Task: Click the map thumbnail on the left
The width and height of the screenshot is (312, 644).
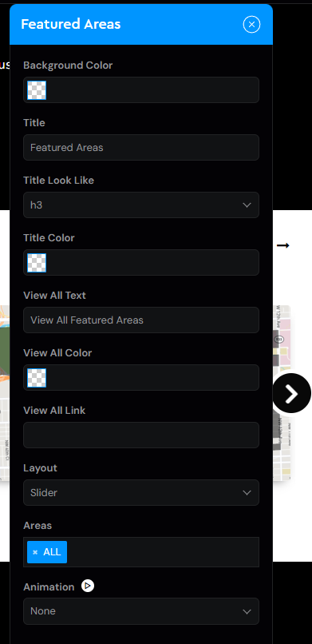Action: pyautogui.click(x=5, y=392)
